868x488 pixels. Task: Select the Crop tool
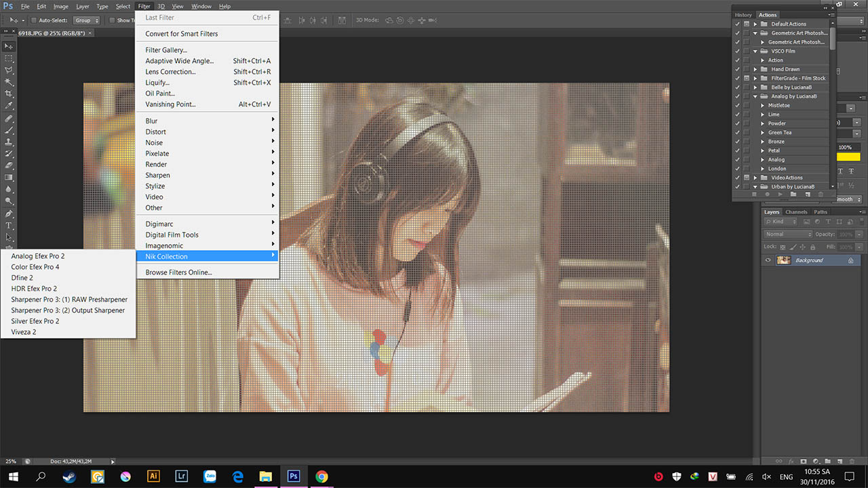pos(9,94)
